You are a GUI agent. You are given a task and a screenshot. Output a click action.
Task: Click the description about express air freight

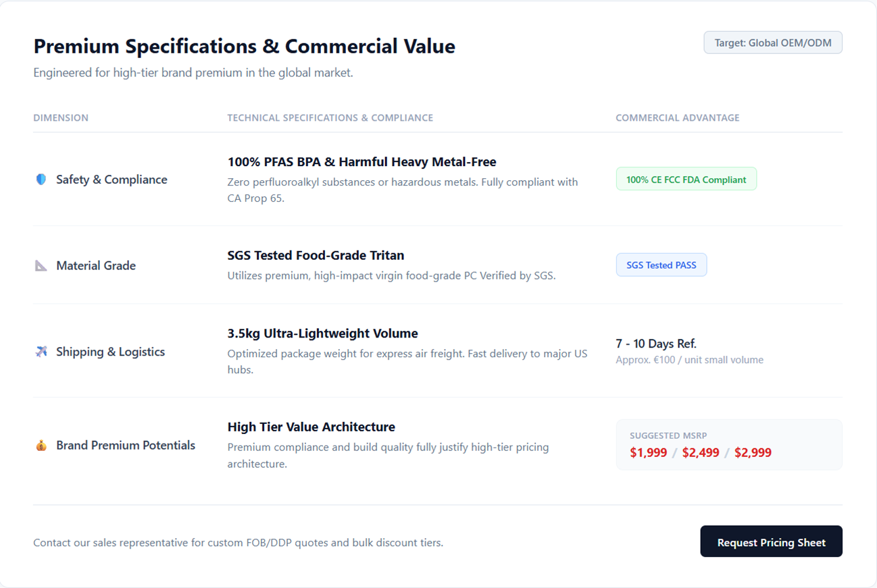[407, 362]
